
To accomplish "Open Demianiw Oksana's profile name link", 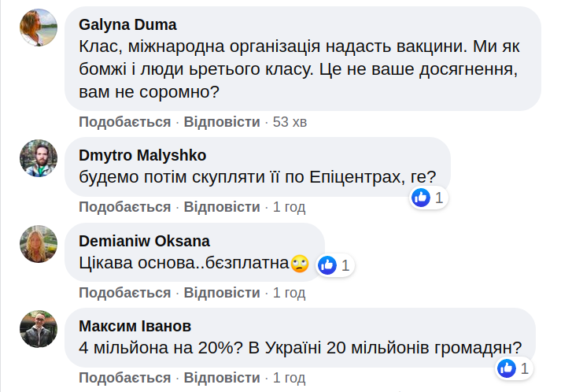I will coord(144,241).
